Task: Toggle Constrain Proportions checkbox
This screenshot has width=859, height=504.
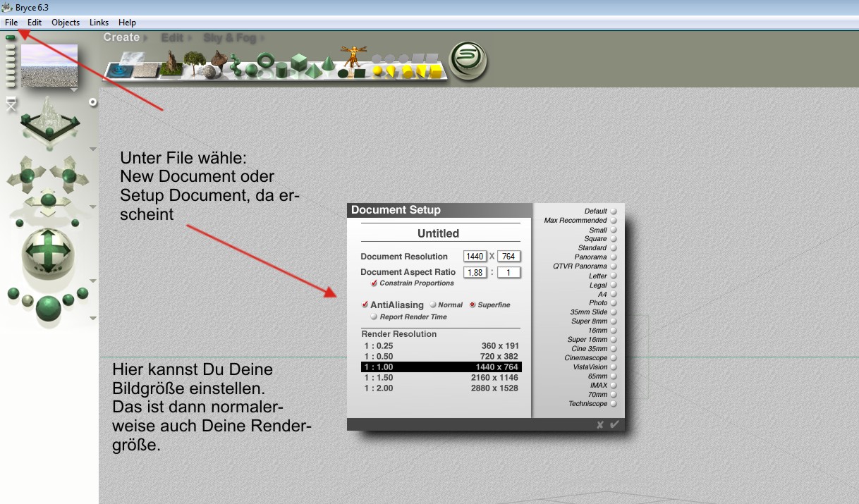Action: pyautogui.click(x=374, y=283)
